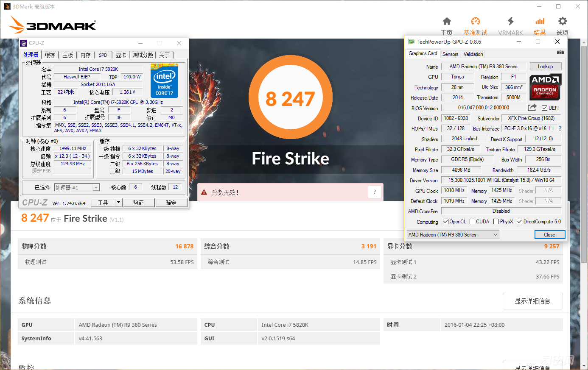Toggle the UEFI checkbox in GPU-Z
The image size is (588, 370).
click(545, 108)
